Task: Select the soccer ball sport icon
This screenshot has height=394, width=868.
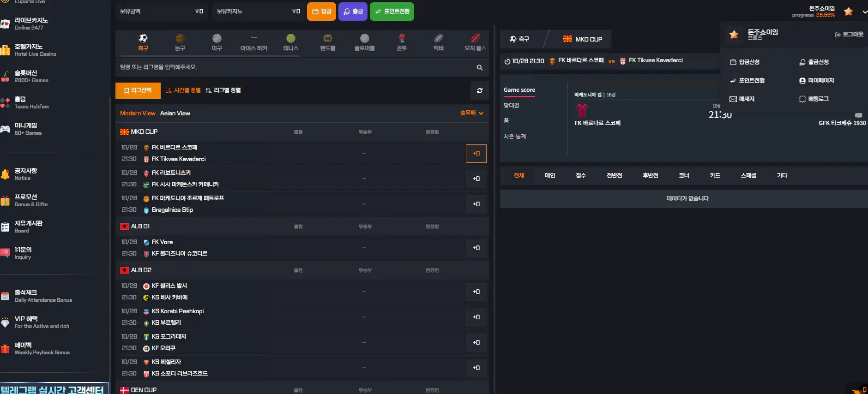Action: 143,38
